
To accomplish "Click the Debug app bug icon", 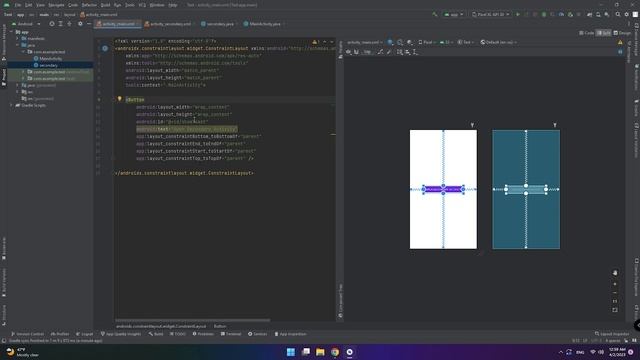I will 544,14.
